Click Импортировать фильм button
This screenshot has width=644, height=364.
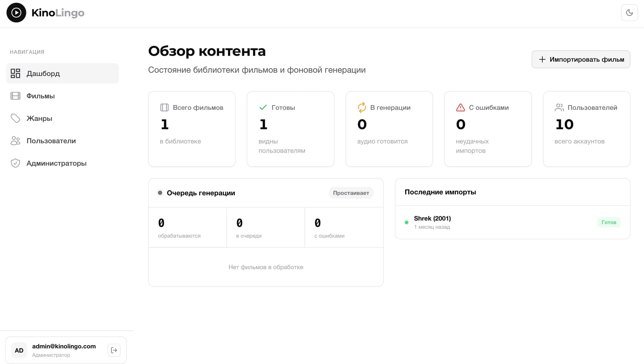click(581, 59)
